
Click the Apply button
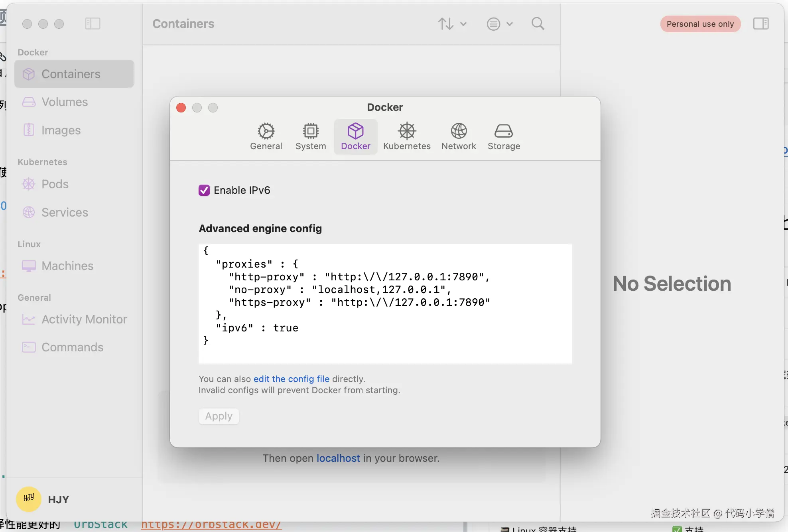point(219,416)
